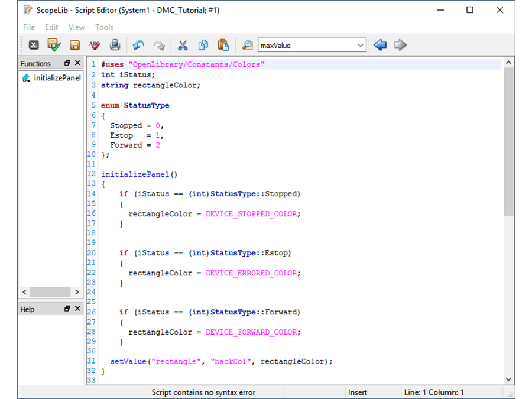
Task: Undock the Help panel
Action: 67,309
